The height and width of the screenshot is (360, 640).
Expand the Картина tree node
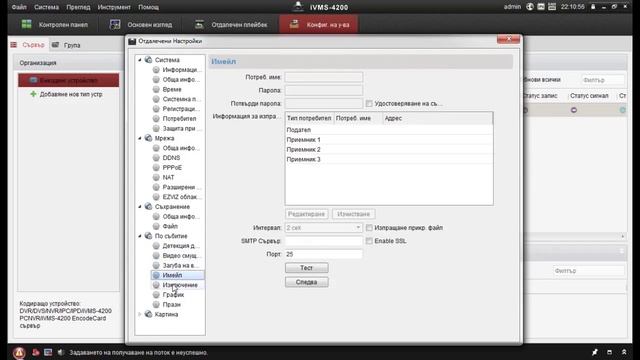[x=140, y=314]
